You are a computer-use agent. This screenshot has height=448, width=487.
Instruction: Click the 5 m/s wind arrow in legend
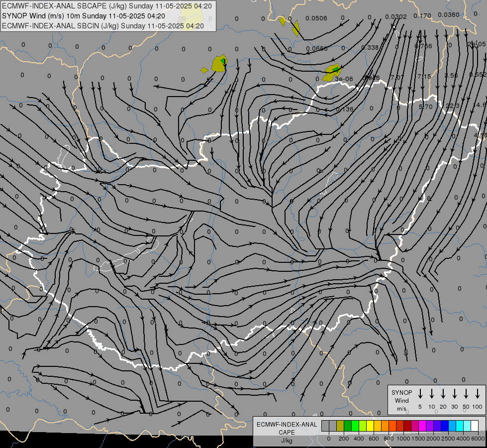(x=420, y=393)
